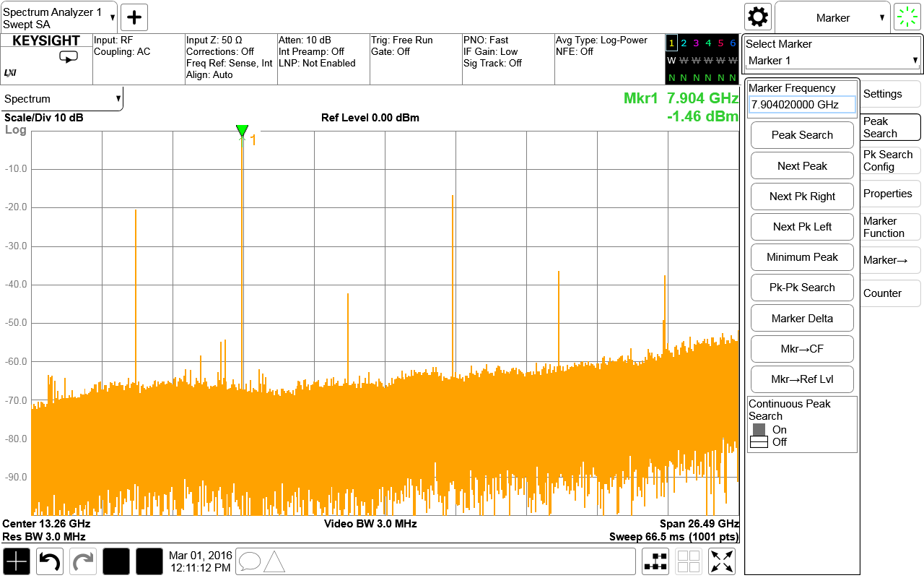Viewport: 924px width, 578px height.
Task: Open the Select Marker dropdown
Action: 832,59
